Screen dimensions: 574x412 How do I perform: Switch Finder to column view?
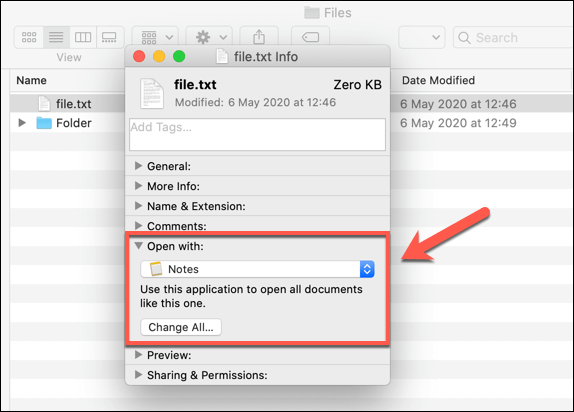83,37
